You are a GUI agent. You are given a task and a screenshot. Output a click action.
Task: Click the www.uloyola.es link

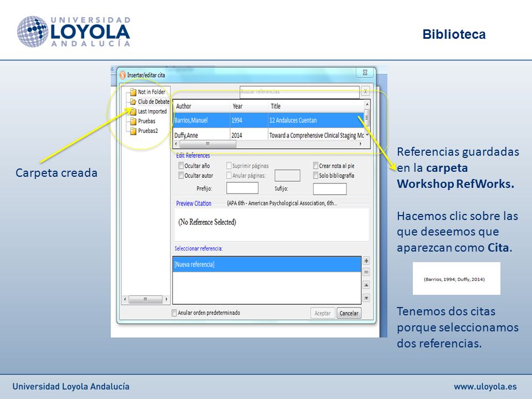[485, 386]
